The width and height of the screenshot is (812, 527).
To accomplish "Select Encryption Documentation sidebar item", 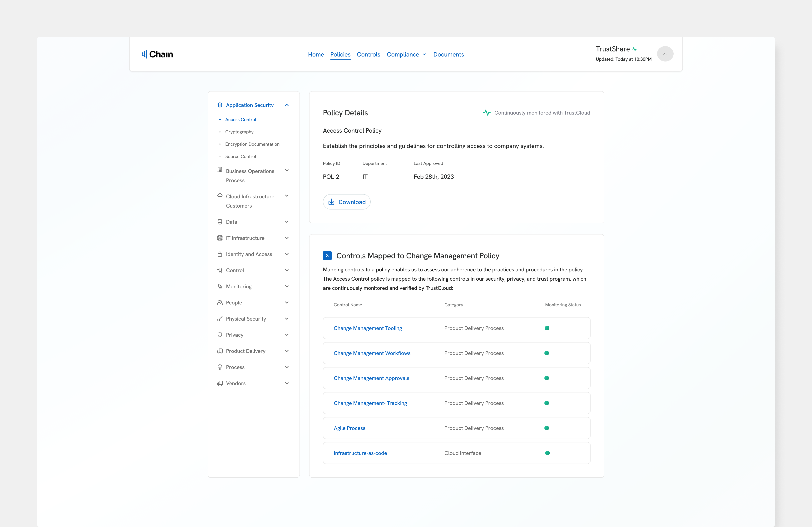I will (x=252, y=144).
